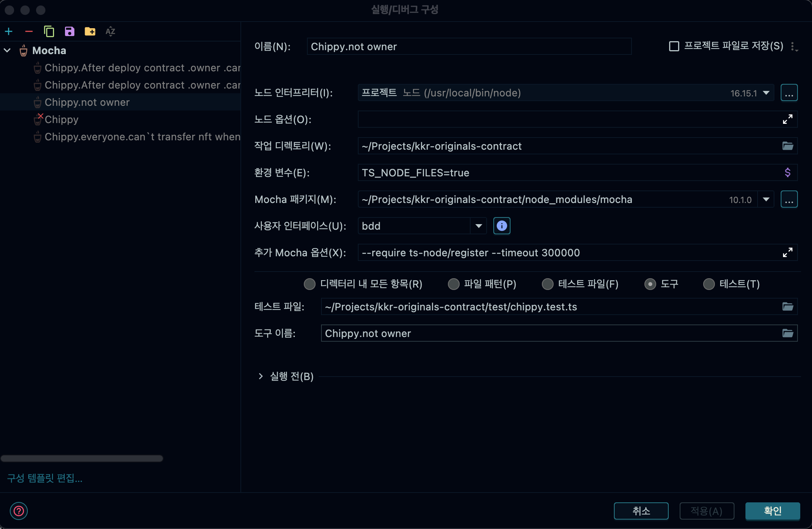Select the Chippy configuration with error mark
Viewport: 812px width, 529px height.
click(61, 120)
